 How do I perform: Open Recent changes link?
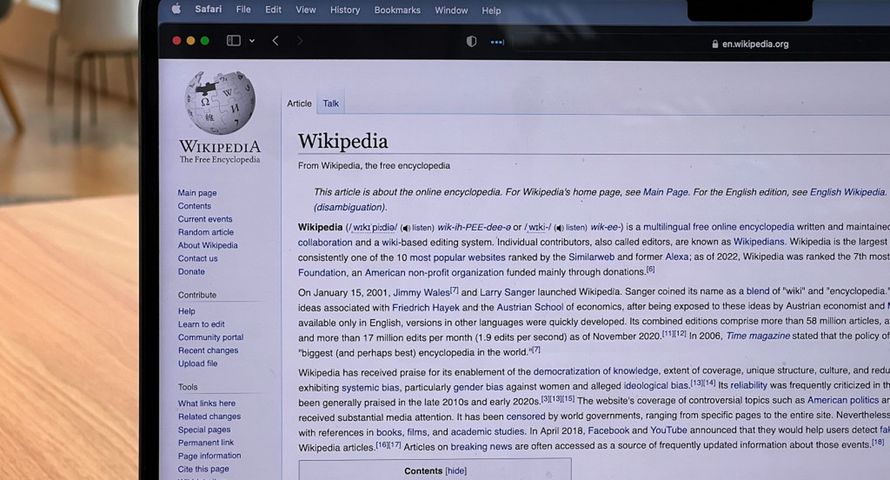point(208,350)
